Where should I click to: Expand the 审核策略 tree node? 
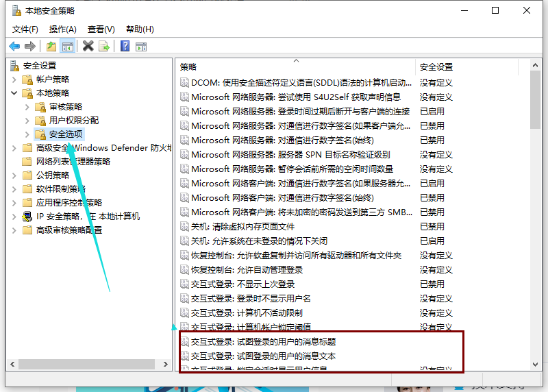click(x=27, y=107)
